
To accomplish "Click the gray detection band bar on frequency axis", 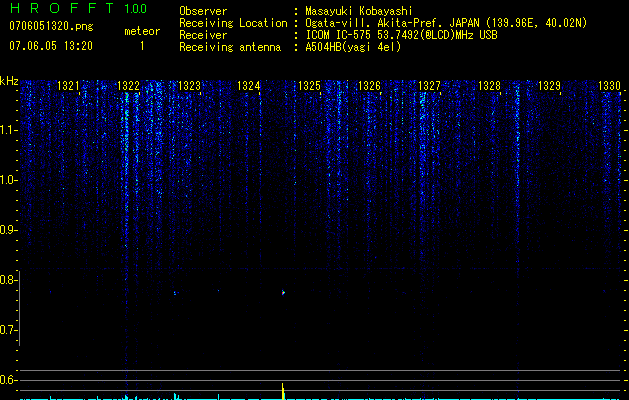I will coord(20,308).
